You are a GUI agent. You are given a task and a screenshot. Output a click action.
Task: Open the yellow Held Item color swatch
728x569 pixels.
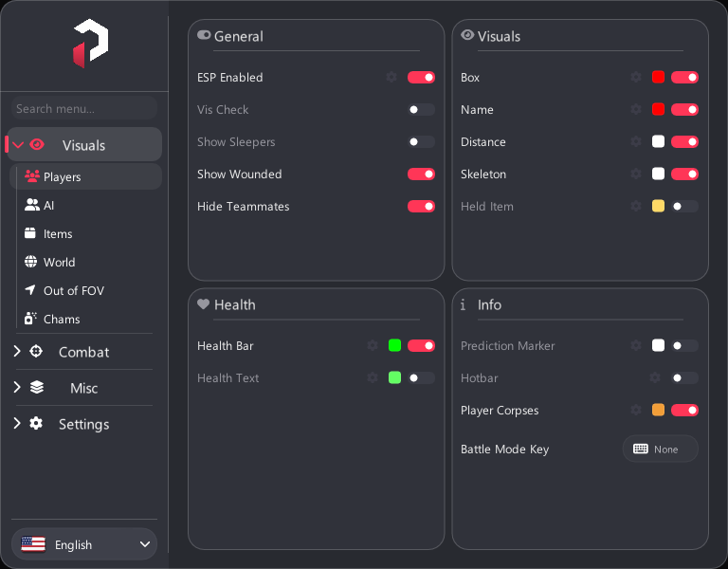[x=658, y=206]
